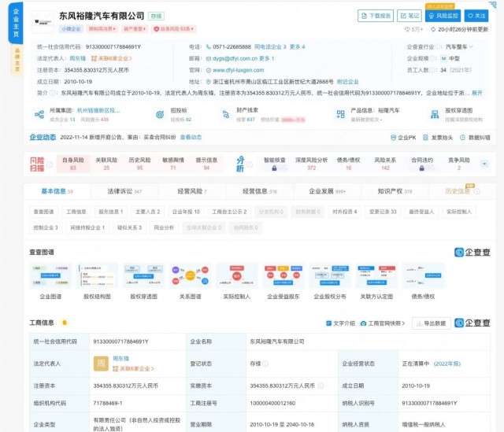Screen dimensions: 504x432
Task: Select 自身风险 63 in risk scan
Action: [73, 164]
